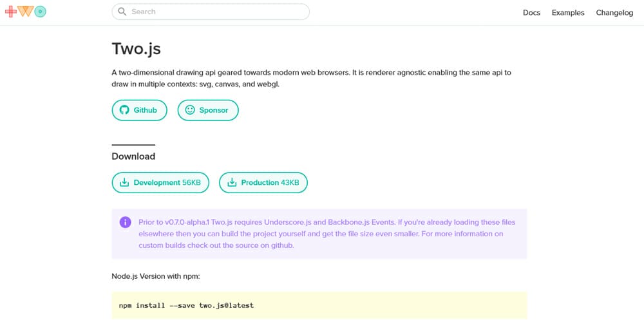Open the Examples navigation link

coord(568,13)
